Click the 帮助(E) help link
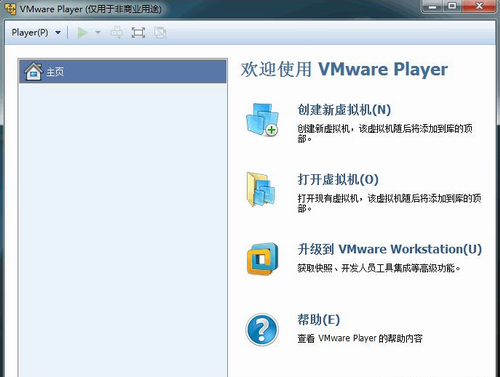The width and height of the screenshot is (500, 377). pyautogui.click(x=319, y=319)
